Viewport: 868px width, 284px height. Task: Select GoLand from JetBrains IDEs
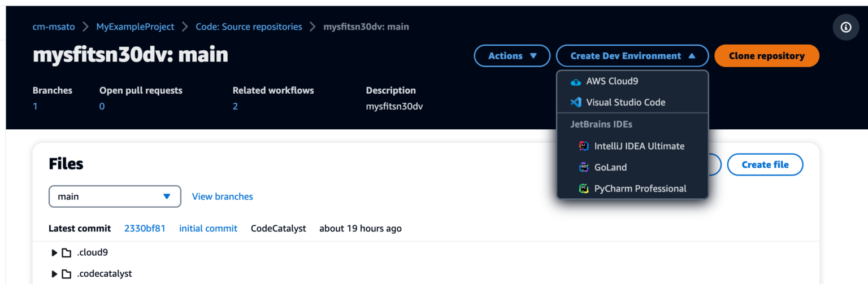632,167
